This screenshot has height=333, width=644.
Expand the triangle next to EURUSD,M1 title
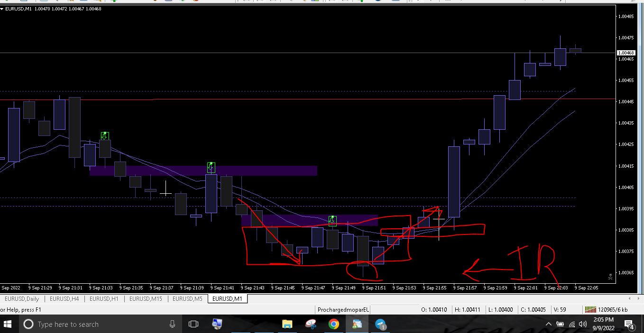[x=2, y=9]
